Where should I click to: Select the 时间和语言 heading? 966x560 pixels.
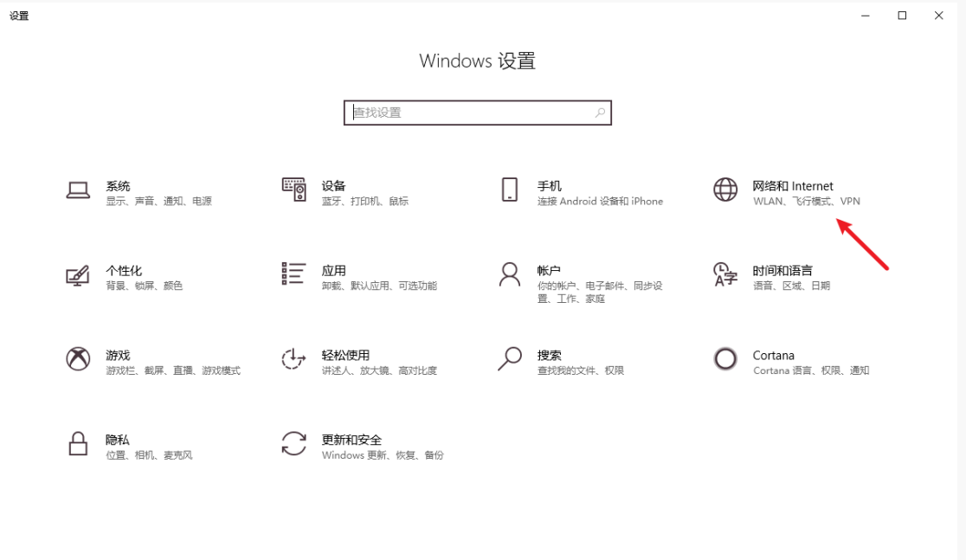click(x=782, y=270)
